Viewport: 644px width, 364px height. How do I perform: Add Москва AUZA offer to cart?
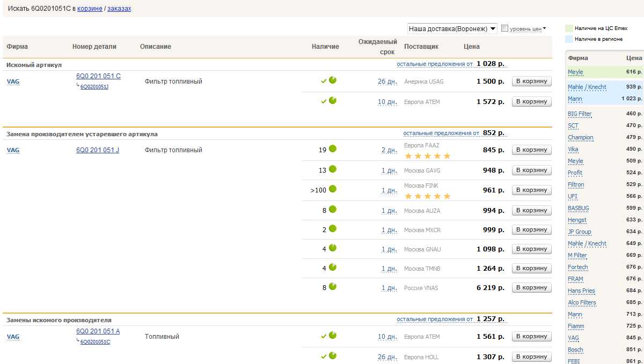531,211
